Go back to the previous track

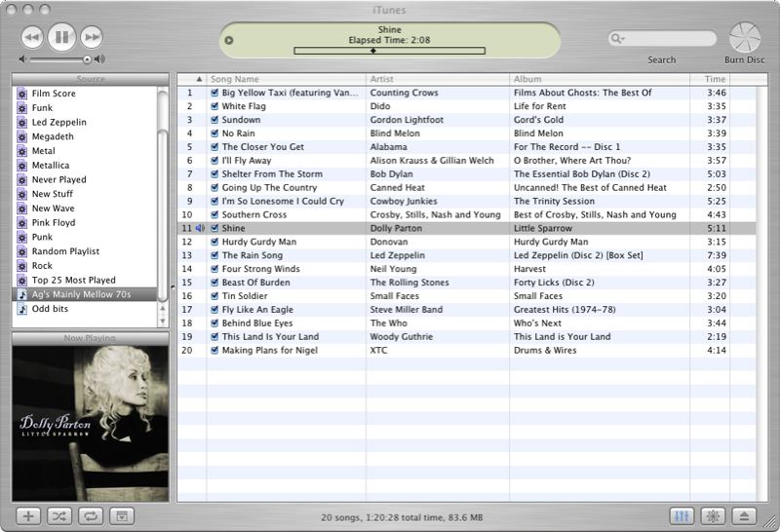click(x=31, y=37)
